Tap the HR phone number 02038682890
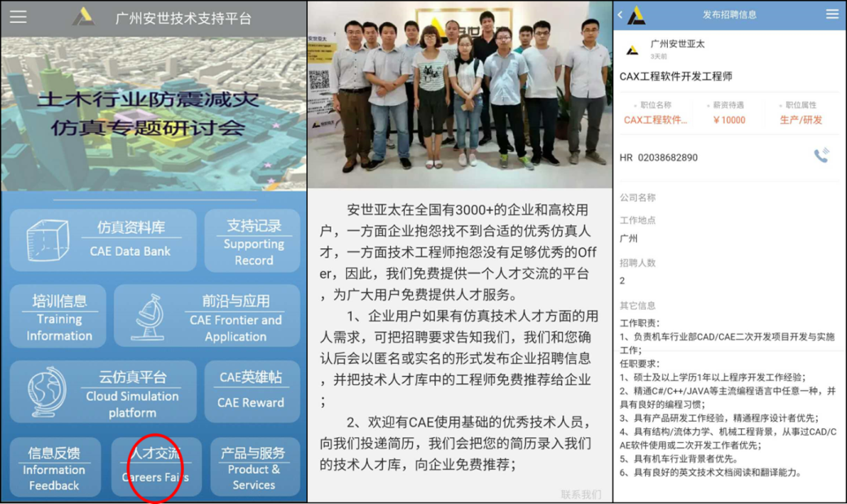 [668, 158]
